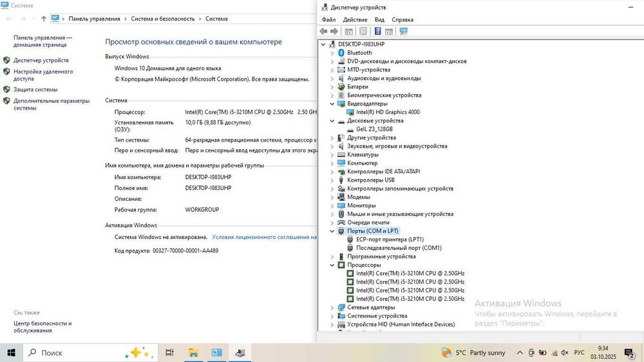644x362 pixels.
Task: Select Программные устройства tree row
Action: click(x=381, y=256)
